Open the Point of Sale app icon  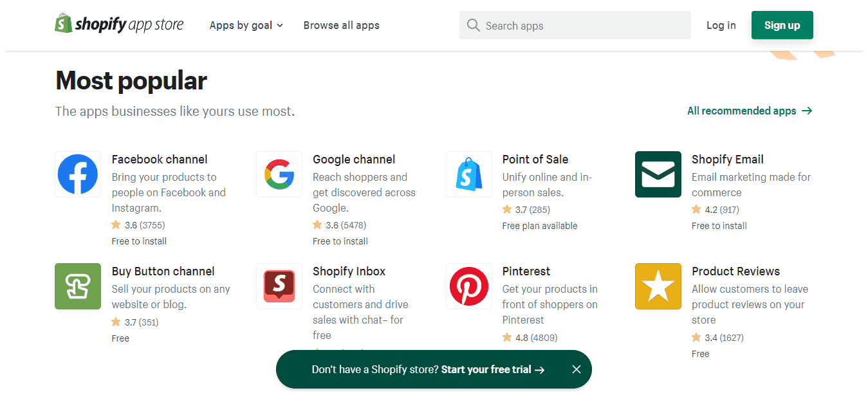tap(469, 174)
